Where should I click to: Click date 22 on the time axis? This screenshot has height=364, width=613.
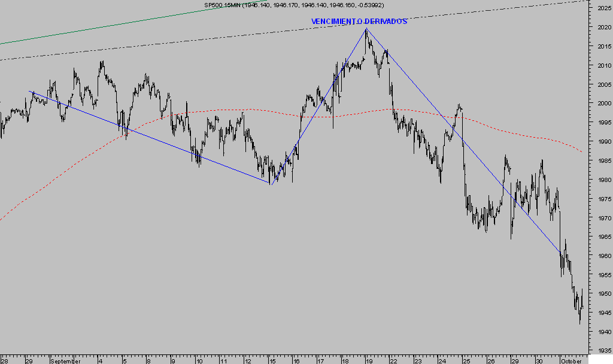click(x=393, y=361)
